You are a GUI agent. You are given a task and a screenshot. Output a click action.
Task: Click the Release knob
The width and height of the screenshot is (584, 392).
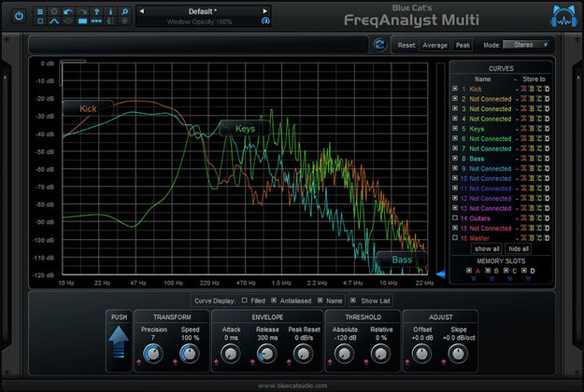coord(266,354)
